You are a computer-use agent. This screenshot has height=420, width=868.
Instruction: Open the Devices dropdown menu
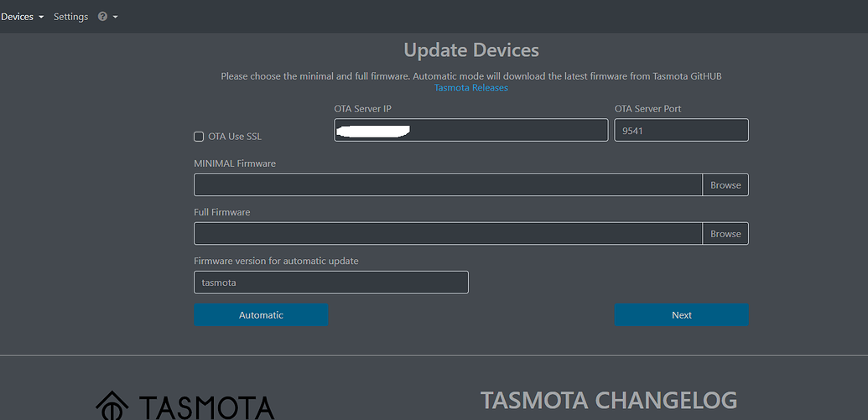click(x=22, y=17)
